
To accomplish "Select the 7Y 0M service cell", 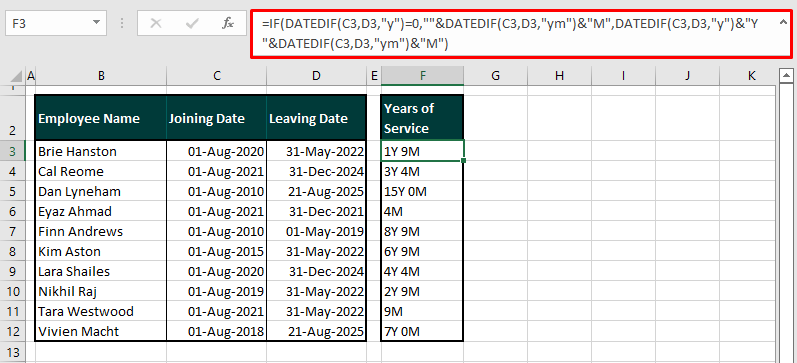I will click(422, 332).
